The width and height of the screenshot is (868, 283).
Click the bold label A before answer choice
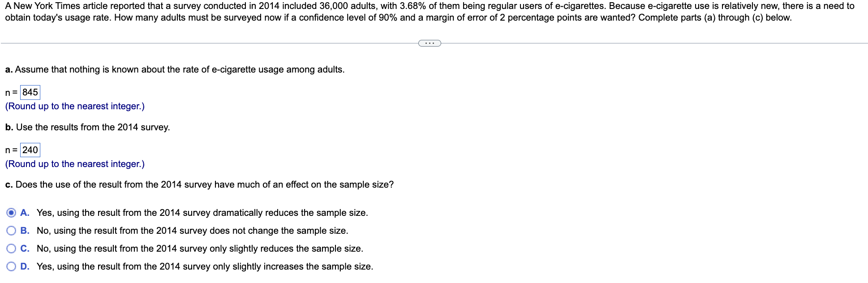25,213
